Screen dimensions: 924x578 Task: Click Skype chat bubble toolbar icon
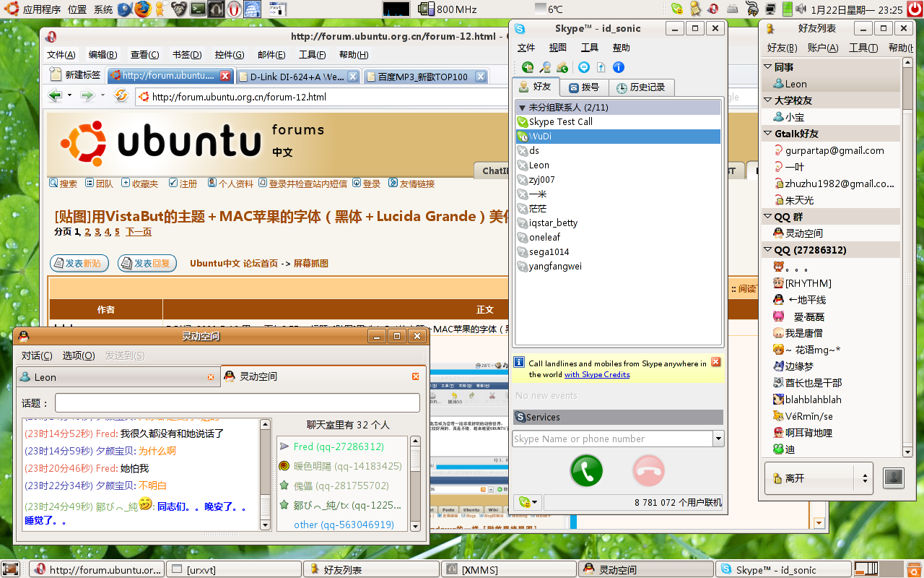pyautogui.click(x=584, y=67)
